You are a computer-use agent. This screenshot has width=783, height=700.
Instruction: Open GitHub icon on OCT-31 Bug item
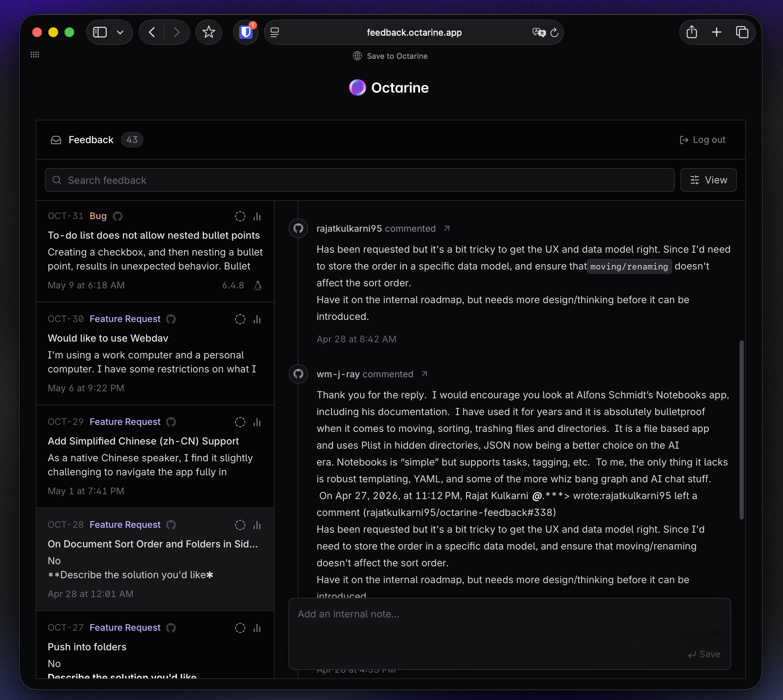pyautogui.click(x=118, y=217)
